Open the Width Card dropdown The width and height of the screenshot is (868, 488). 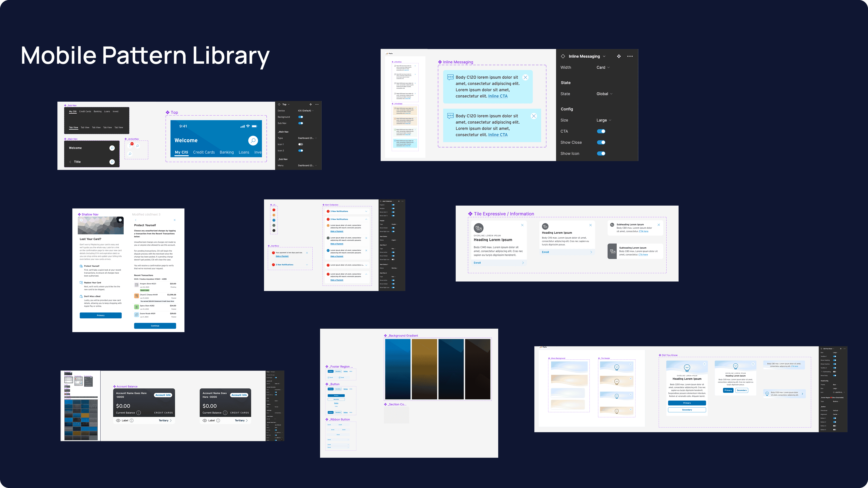click(603, 67)
